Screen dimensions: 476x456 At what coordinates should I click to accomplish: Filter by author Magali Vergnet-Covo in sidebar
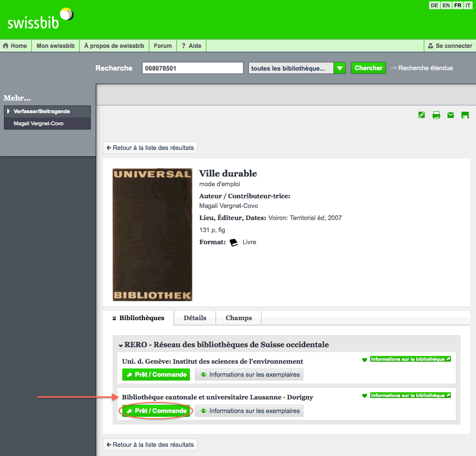39,124
